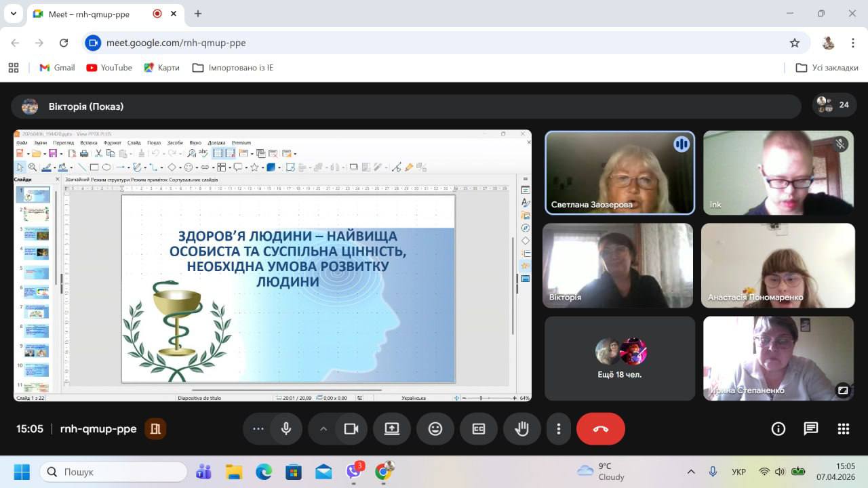Expand audio options ellipsis beside microphone

tap(258, 428)
